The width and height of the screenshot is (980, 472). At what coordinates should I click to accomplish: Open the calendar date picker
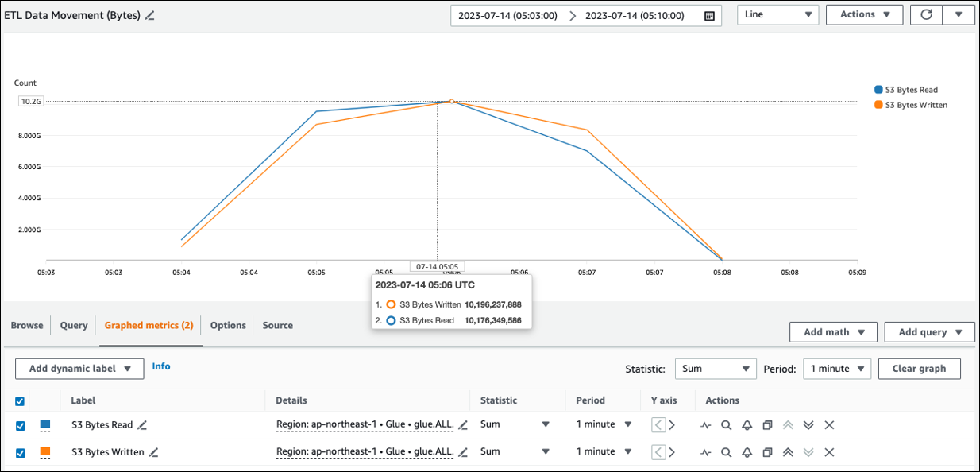point(709,14)
